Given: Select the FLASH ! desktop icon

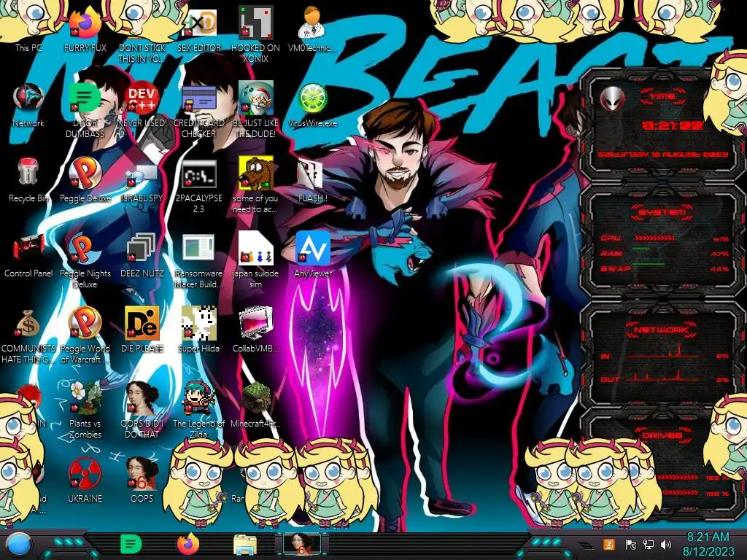Looking at the screenshot, I should pyautogui.click(x=312, y=180).
